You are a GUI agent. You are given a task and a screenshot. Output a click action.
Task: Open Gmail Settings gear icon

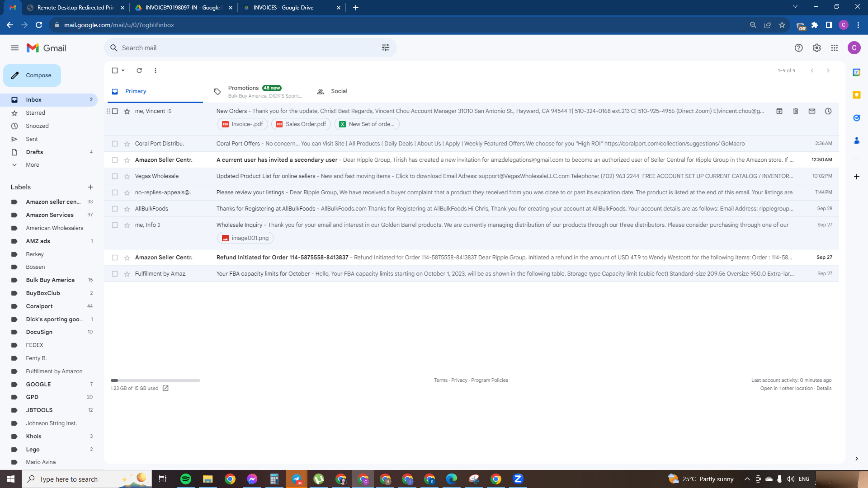[817, 48]
